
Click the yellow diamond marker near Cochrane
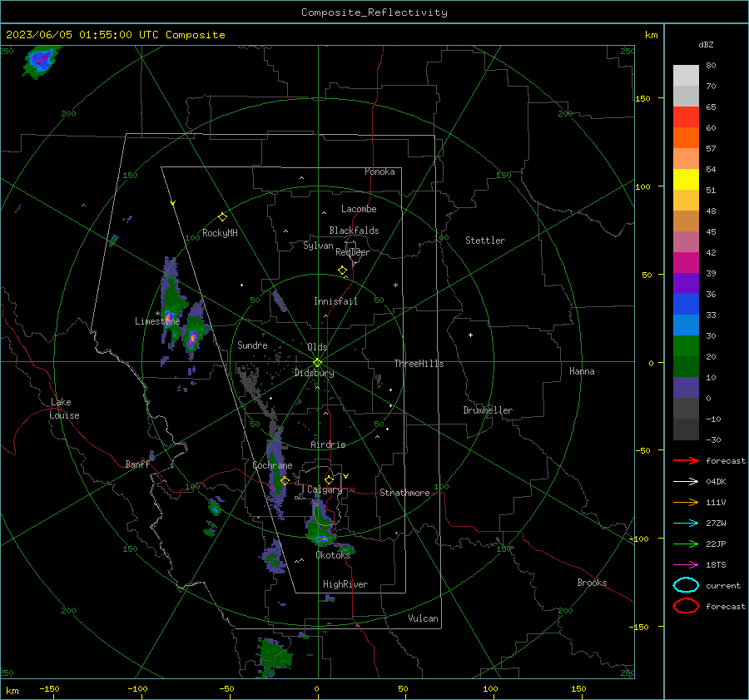[285, 480]
